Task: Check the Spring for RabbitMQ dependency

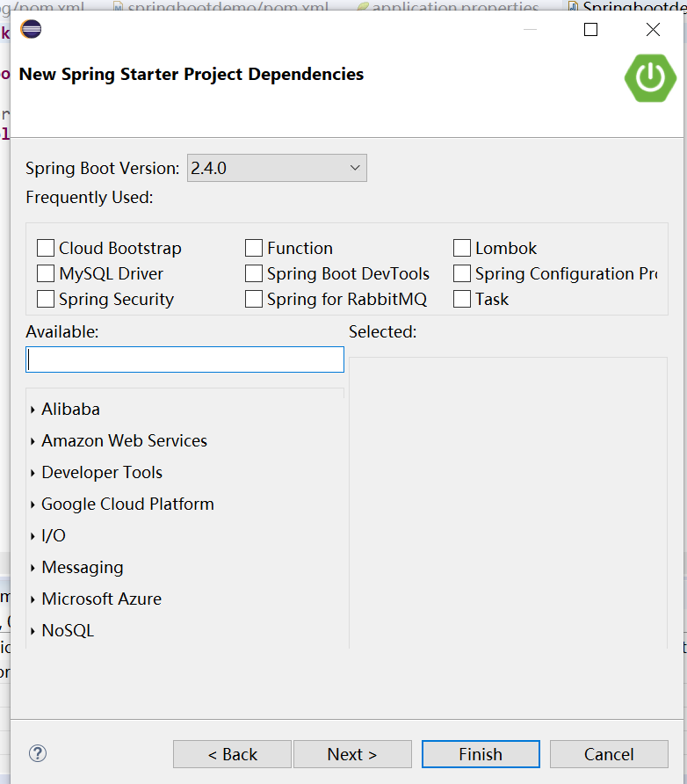Action: point(254,299)
